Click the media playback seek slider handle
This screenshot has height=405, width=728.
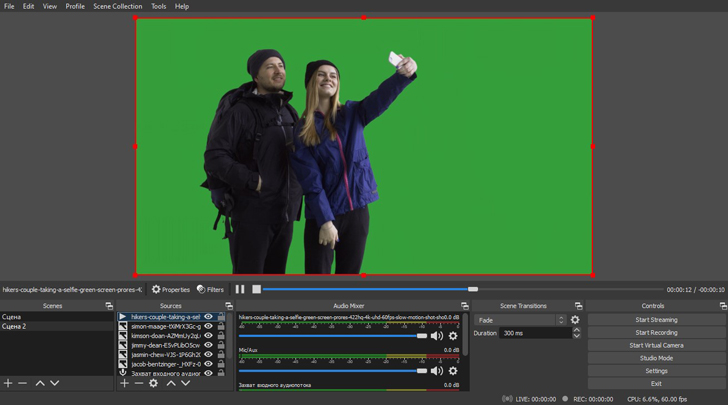click(x=473, y=289)
